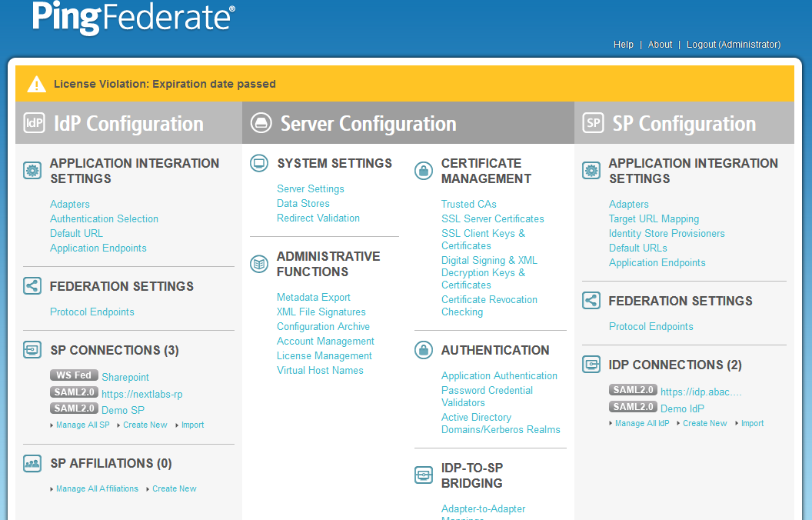The width and height of the screenshot is (812, 520).
Task: Create New SP affiliation
Action: tap(175, 488)
